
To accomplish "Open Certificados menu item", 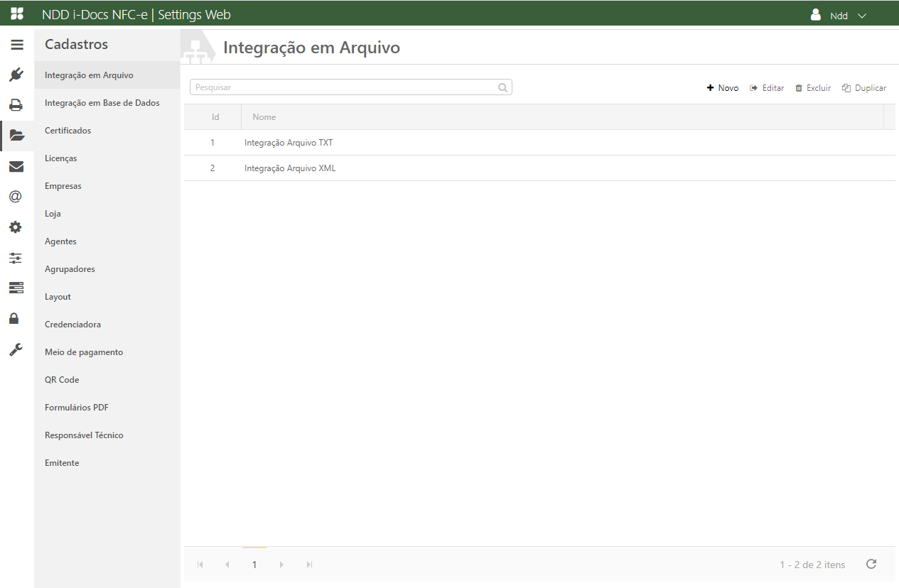I will click(x=68, y=131).
